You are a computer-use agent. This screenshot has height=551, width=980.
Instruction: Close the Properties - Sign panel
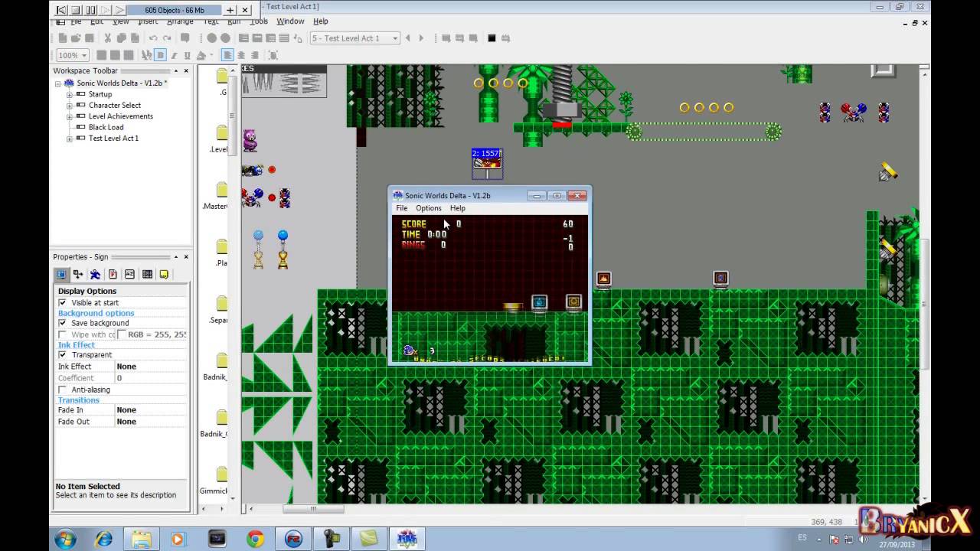coord(186,257)
